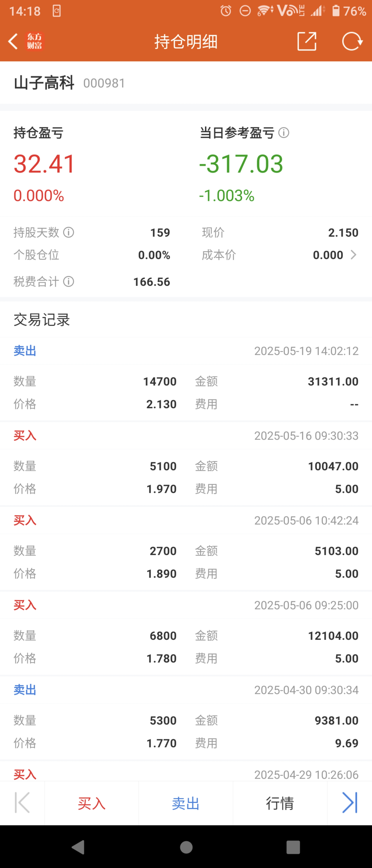
Task: Tap the back arrow in header
Action: tap(13, 41)
